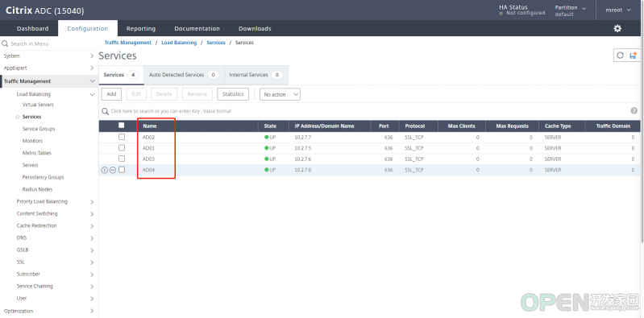Switch to the Internal Services tab
This screenshot has width=644, height=318.
tap(256, 75)
